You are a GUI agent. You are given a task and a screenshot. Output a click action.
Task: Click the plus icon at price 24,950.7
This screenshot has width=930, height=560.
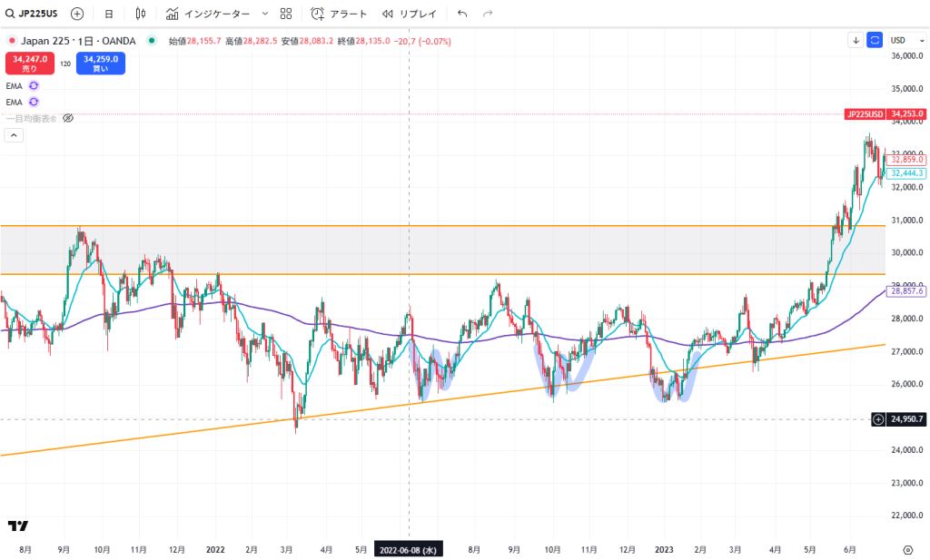click(878, 419)
